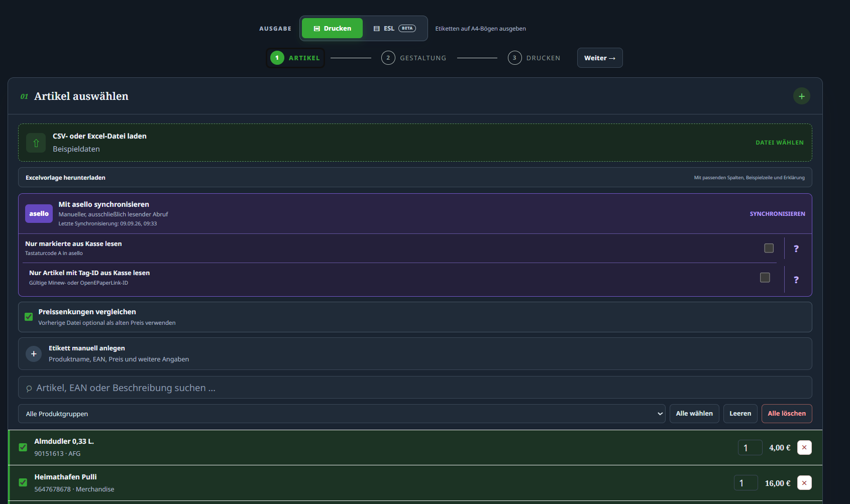Edit quantity field for Heimathafen Pulli

[746, 483]
